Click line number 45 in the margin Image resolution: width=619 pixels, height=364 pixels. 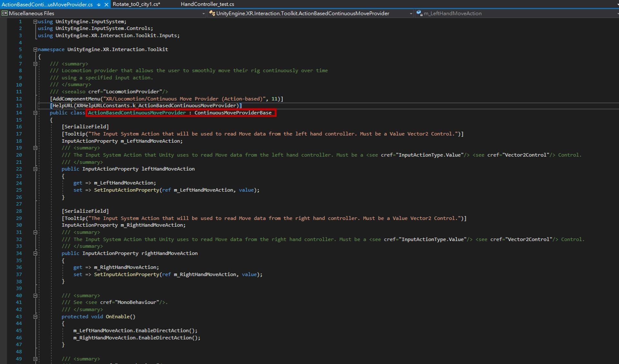(x=19, y=330)
